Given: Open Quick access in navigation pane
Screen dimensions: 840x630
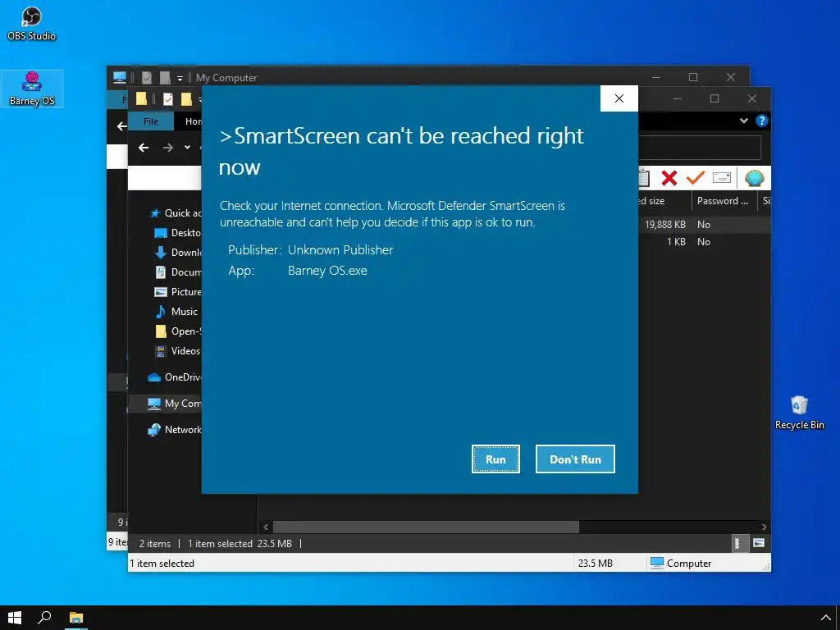Looking at the screenshot, I should click(176, 213).
